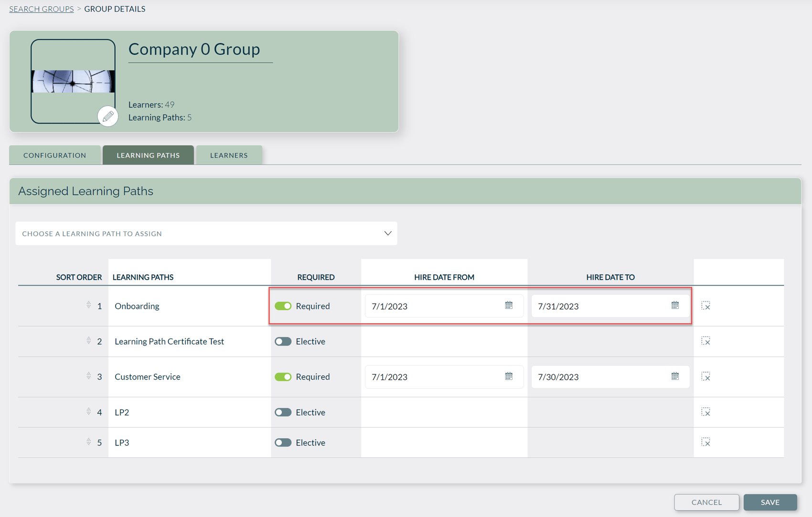The width and height of the screenshot is (812, 517).
Task: Toggle Required switch for Onboarding
Action: click(x=283, y=306)
